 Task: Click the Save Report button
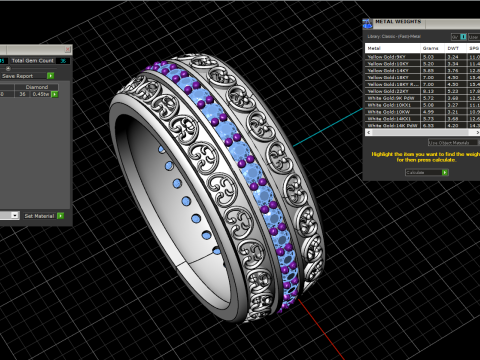click(23, 76)
